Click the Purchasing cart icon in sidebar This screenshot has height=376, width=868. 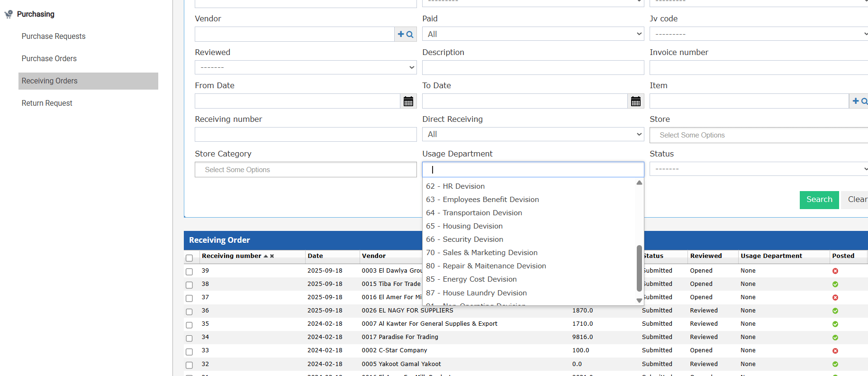(x=9, y=14)
